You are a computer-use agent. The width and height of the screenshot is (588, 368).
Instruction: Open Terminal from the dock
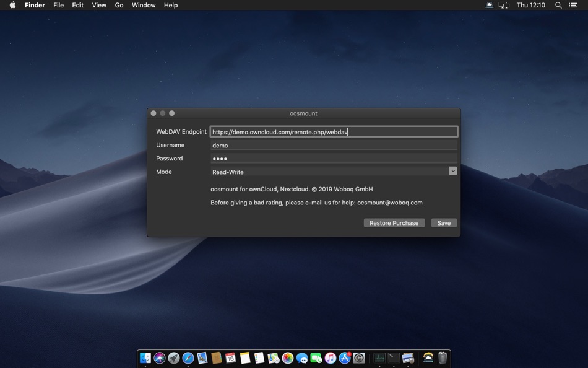tap(394, 357)
